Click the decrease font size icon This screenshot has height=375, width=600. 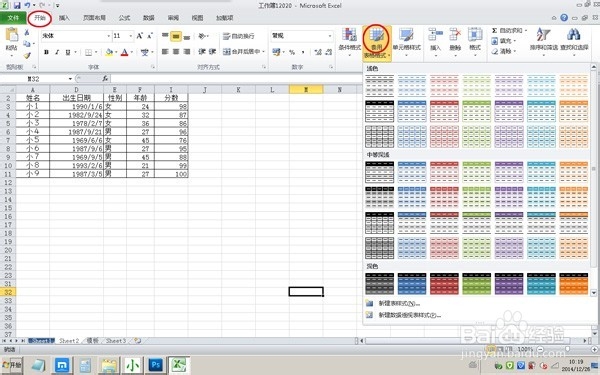150,36
